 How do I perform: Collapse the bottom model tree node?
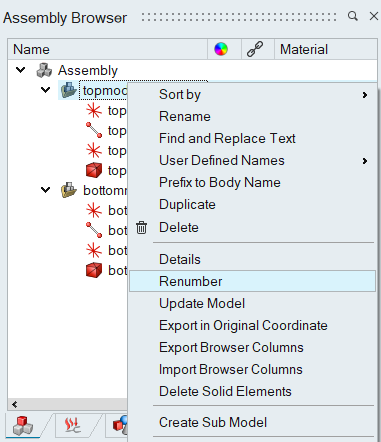tap(45, 190)
